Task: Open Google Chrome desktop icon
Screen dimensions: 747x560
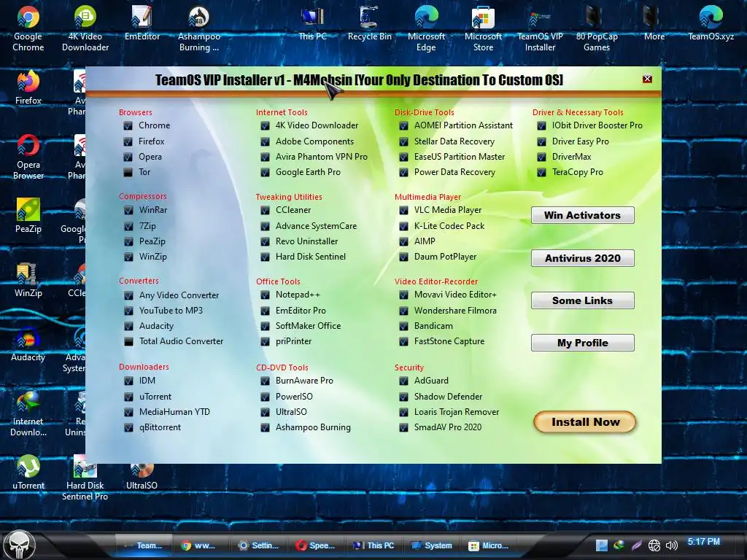Action: (x=28, y=28)
